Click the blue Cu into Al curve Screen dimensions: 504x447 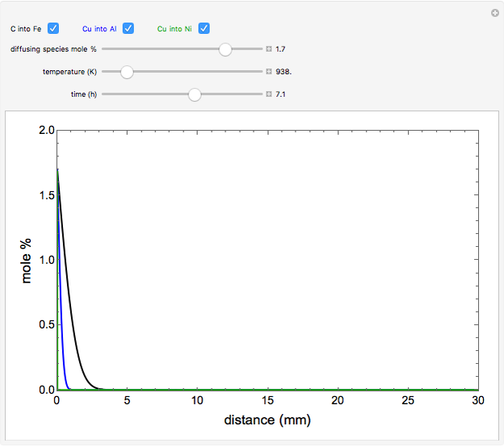click(x=61, y=339)
